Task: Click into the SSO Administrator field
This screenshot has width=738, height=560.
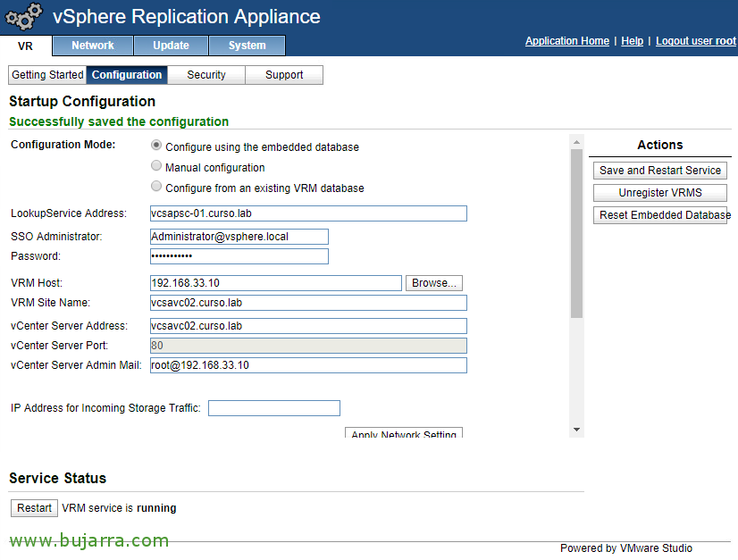Action: [239, 236]
